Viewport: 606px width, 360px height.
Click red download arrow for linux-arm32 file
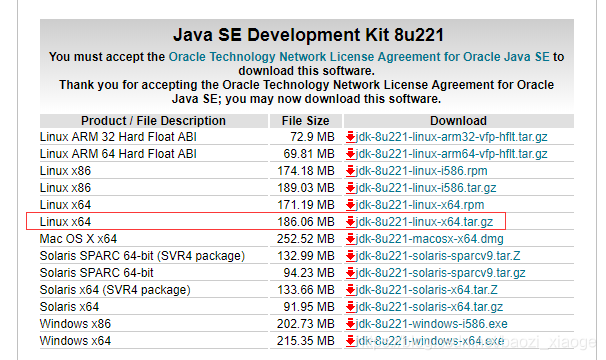[x=351, y=137]
